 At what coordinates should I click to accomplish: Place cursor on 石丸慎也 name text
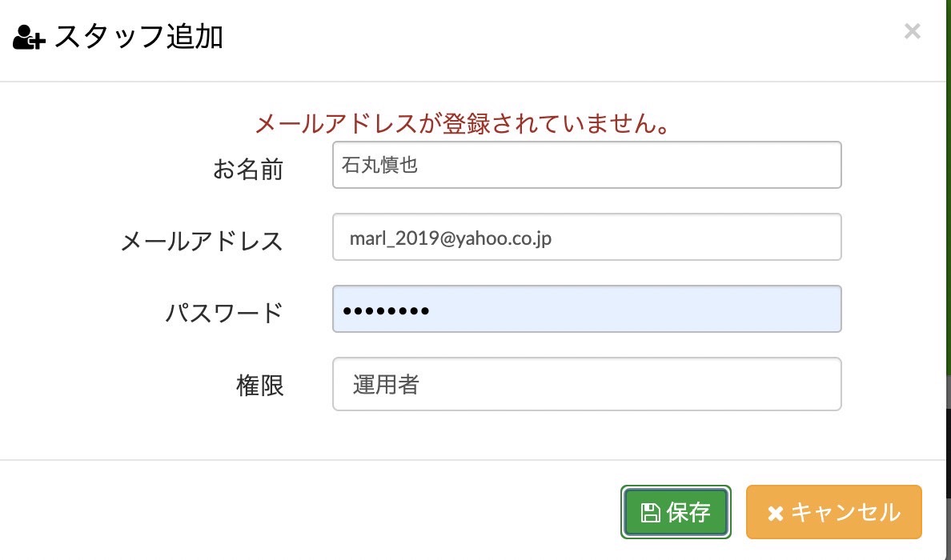tap(379, 165)
